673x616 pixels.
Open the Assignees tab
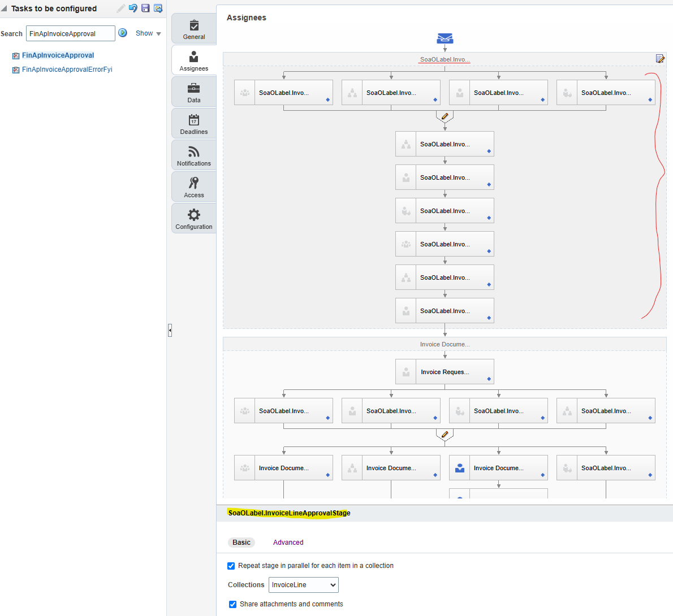point(194,60)
